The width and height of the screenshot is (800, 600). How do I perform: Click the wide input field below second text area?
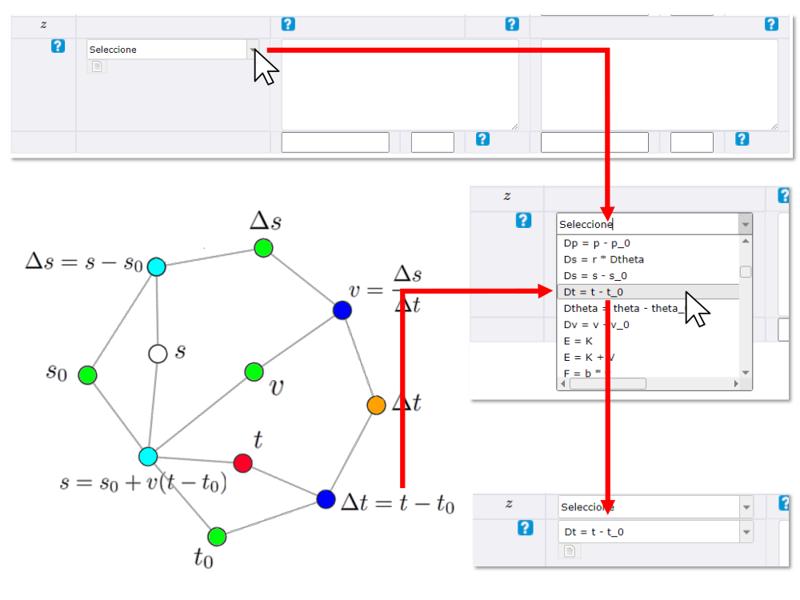(595, 142)
